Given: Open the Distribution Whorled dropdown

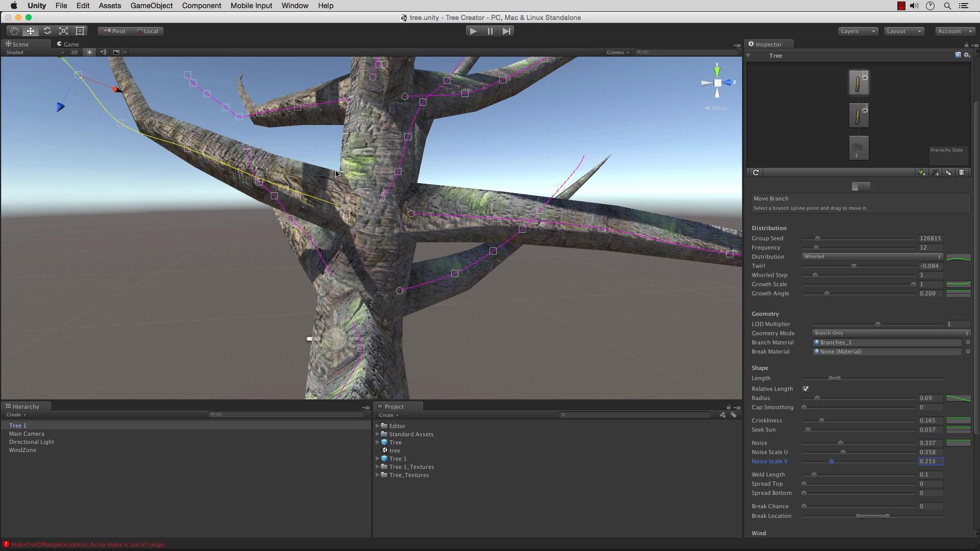Looking at the screenshot, I should (x=872, y=257).
